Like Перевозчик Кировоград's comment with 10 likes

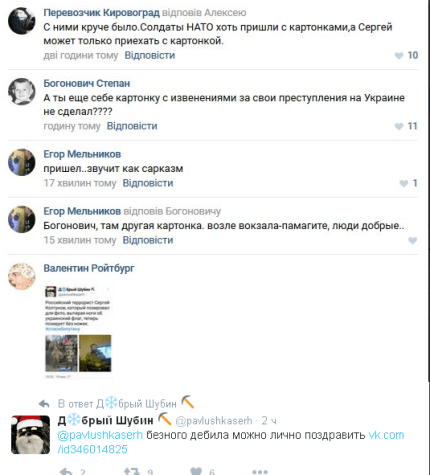click(x=406, y=55)
